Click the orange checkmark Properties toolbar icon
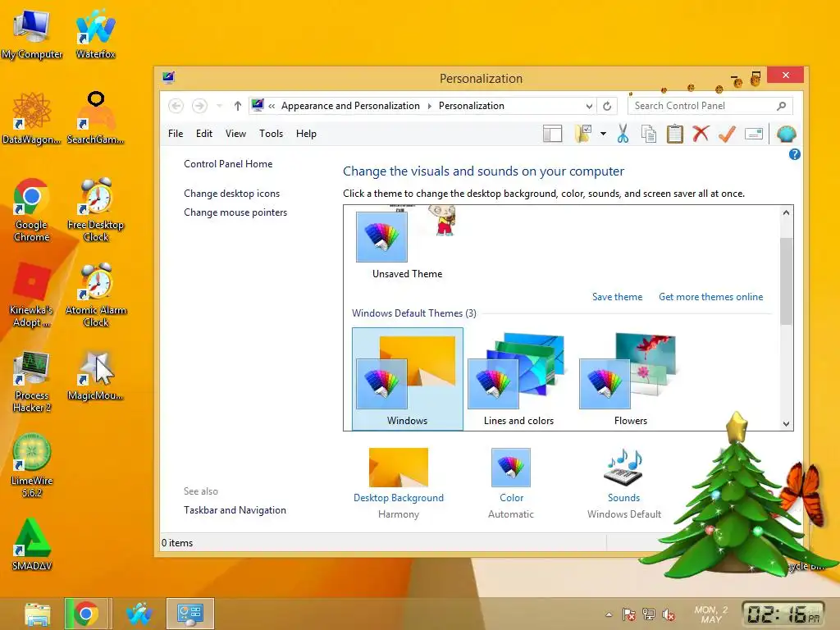Viewport: 840px width, 630px height. [727, 134]
